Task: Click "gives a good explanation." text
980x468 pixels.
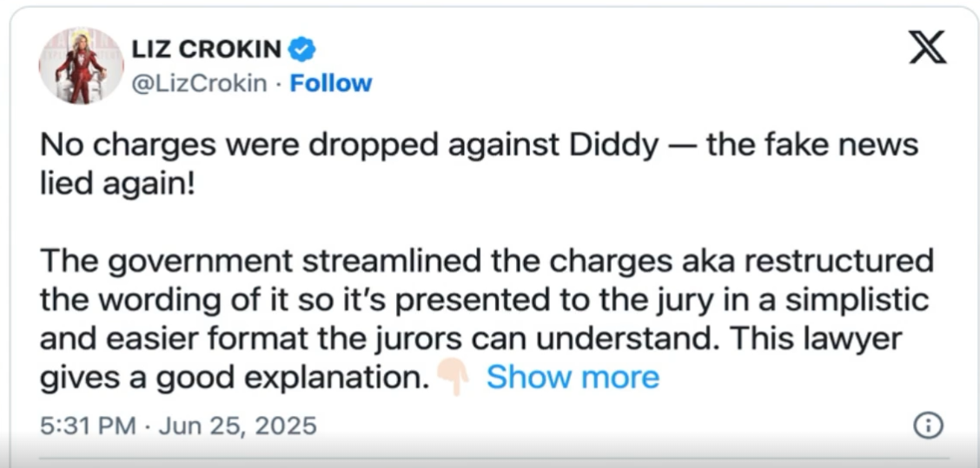Action: click(235, 378)
